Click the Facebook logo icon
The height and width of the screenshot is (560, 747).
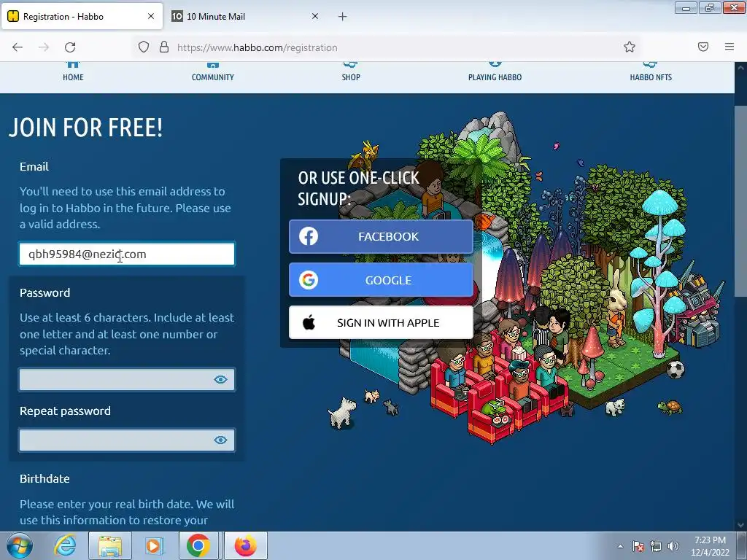coord(309,236)
